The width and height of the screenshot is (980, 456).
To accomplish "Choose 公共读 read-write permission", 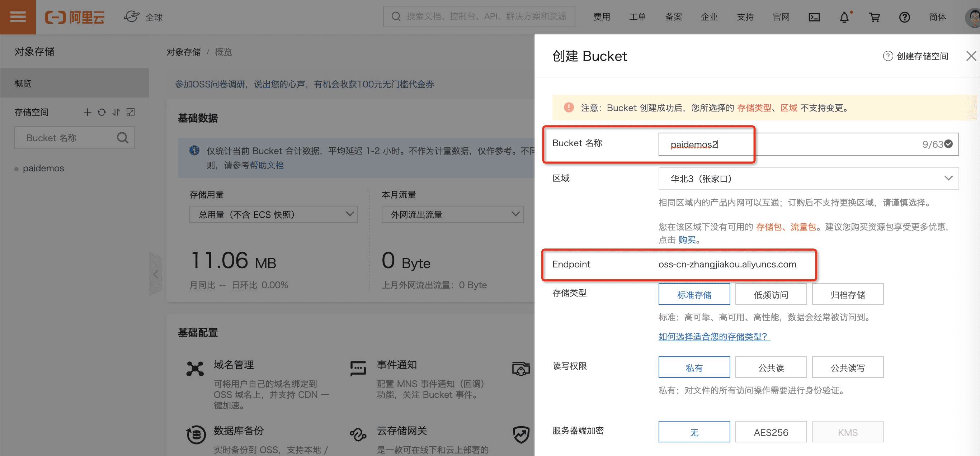I will pyautogui.click(x=771, y=367).
